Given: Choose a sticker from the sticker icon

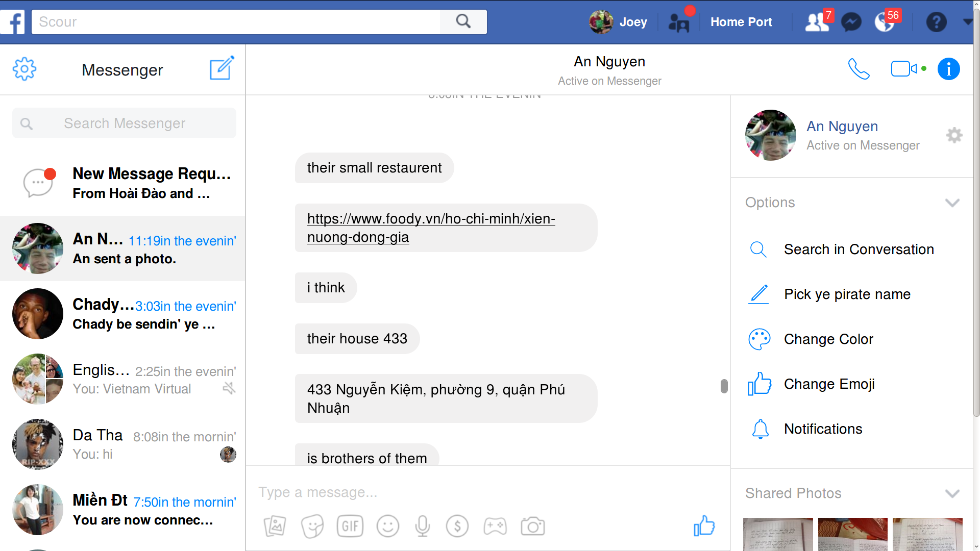Looking at the screenshot, I should pyautogui.click(x=312, y=526).
